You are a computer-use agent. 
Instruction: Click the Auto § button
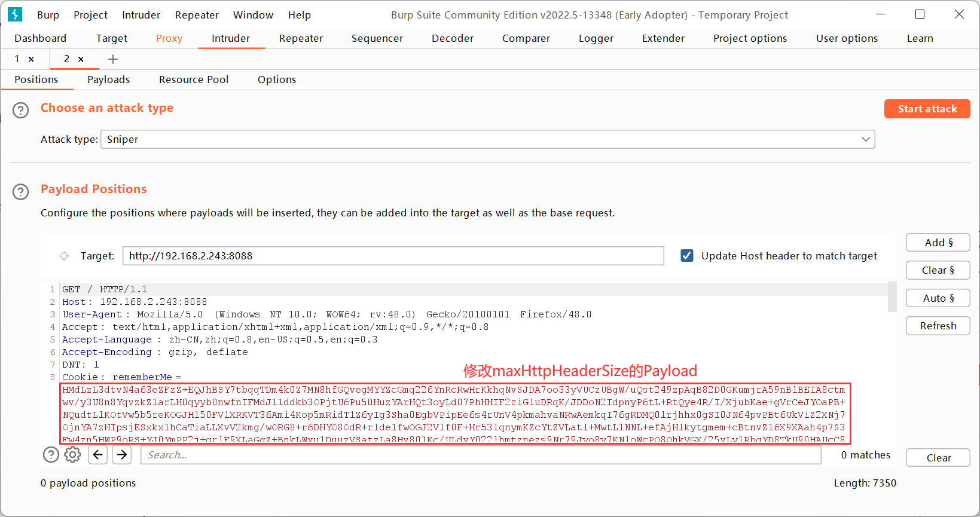coord(938,298)
